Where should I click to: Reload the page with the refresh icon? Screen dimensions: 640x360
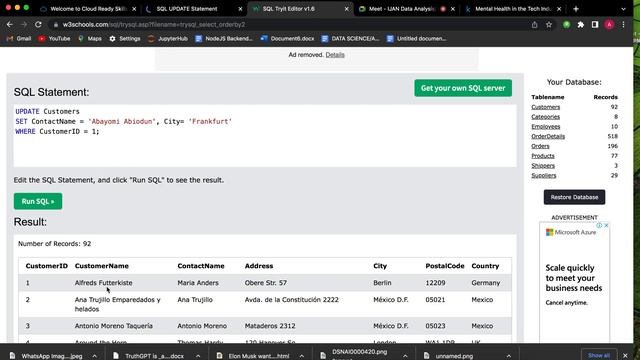click(x=38, y=25)
